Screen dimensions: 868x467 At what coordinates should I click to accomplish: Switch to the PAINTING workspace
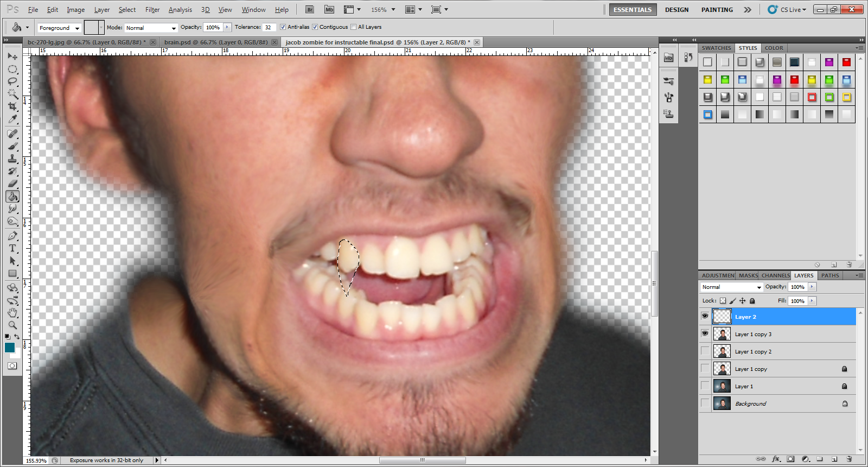click(x=717, y=10)
